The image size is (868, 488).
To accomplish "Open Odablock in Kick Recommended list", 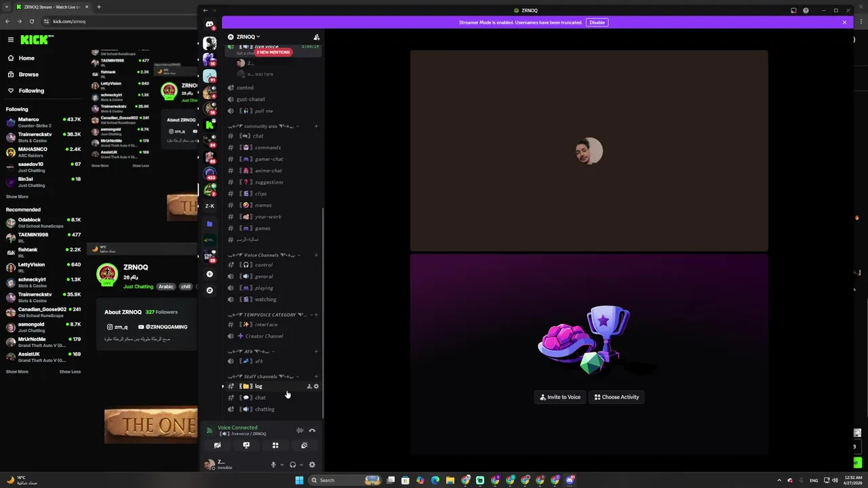I will coord(43,222).
